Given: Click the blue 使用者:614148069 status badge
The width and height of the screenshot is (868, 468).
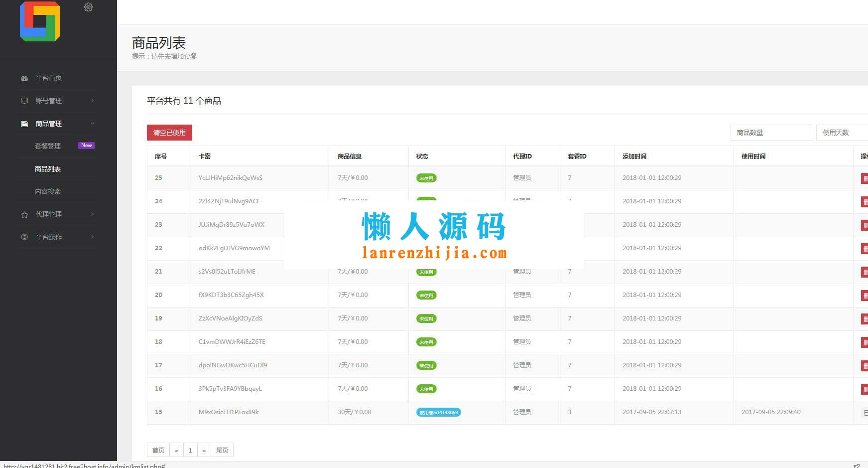Looking at the screenshot, I should pos(438,412).
